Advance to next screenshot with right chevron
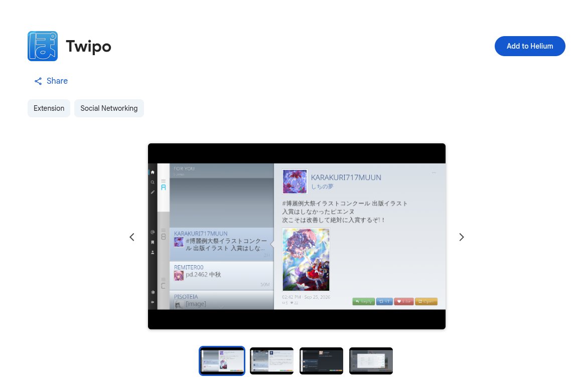This screenshot has height=392, width=577. (462, 237)
